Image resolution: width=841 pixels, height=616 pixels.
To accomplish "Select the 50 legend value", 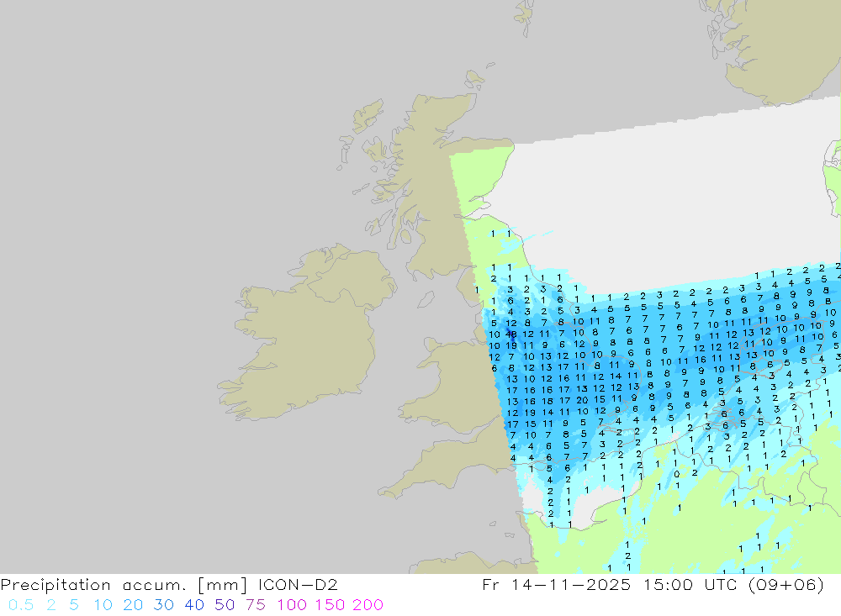I will tap(225, 605).
